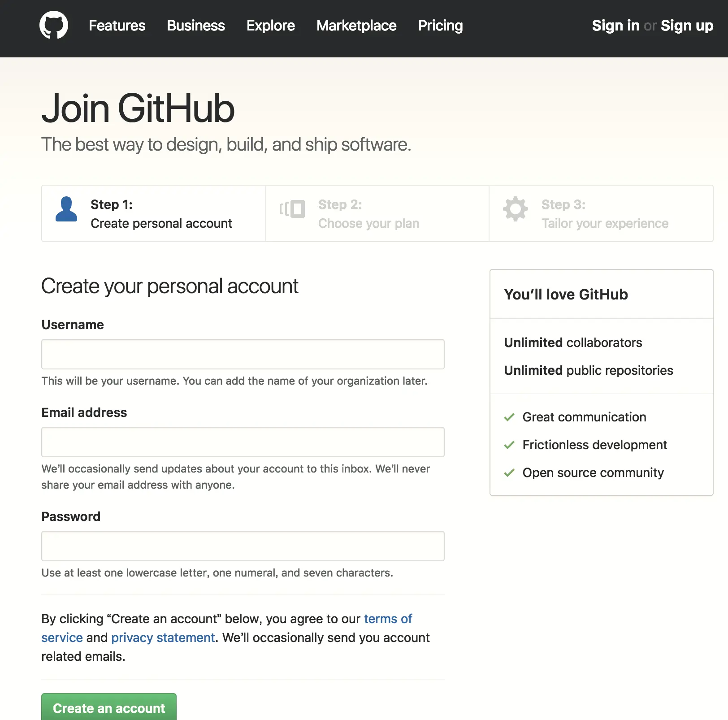Image resolution: width=728 pixels, height=720 pixels.
Task: Open the Features menu item
Action: coord(117,26)
